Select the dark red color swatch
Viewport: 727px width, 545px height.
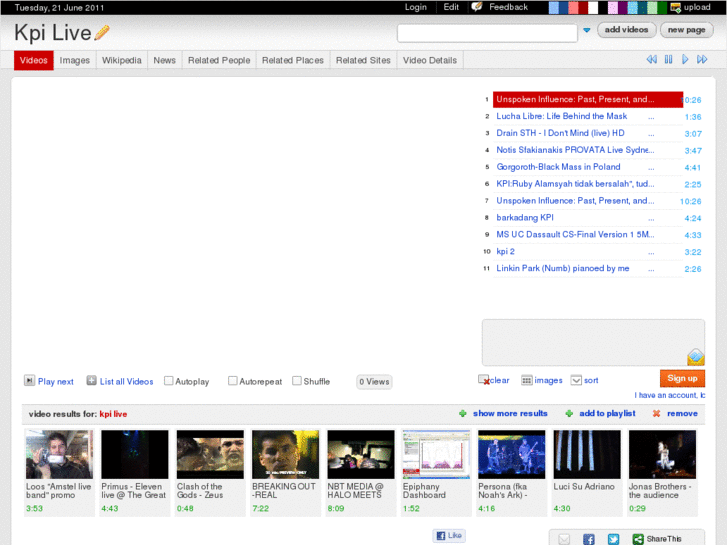coord(583,7)
